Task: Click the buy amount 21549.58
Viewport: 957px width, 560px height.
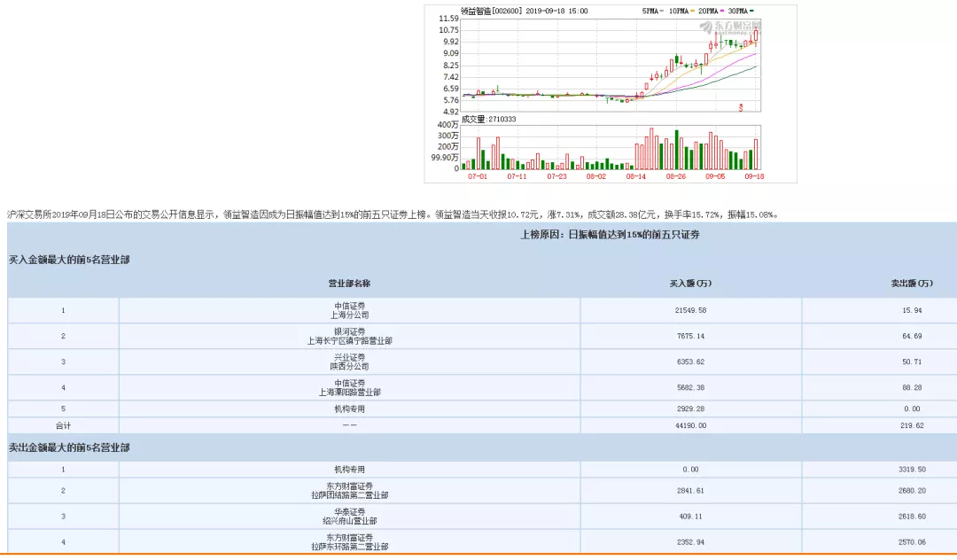Action: click(690, 310)
